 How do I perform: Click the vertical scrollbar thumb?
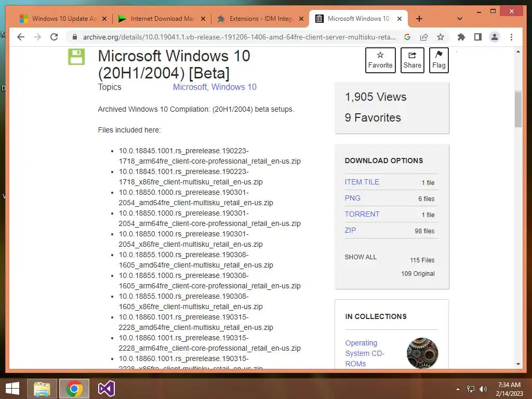518,109
